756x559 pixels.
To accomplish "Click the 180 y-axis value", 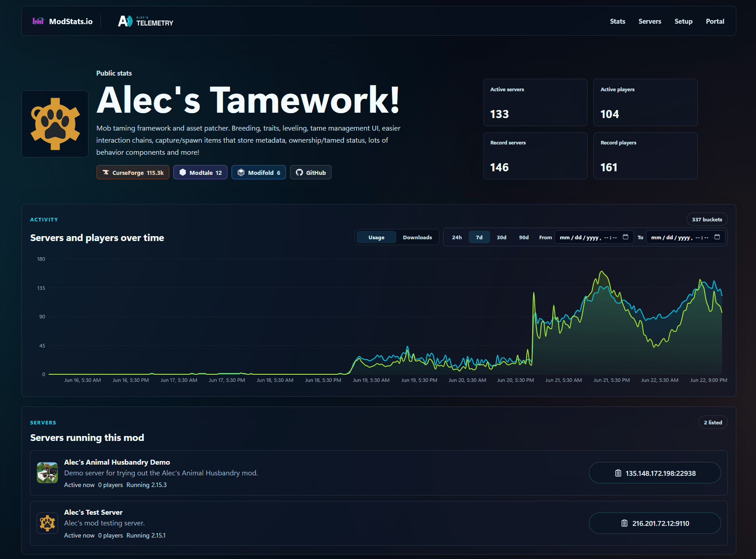I will (41, 259).
